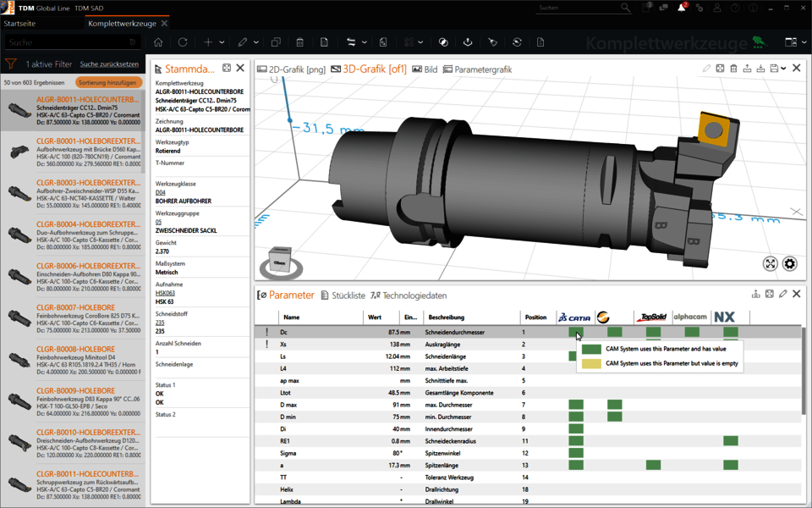Screen dimensions: 812x508
Task: Click the help question mark icon
Action: [x=735, y=8]
